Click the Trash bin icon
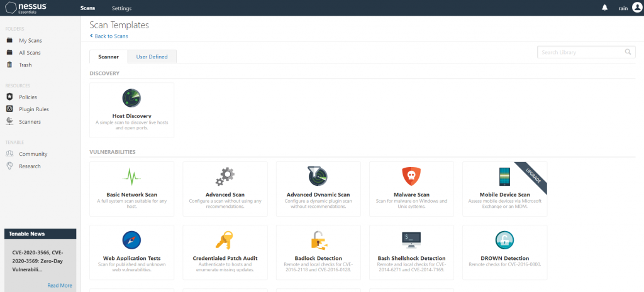This screenshot has width=644, height=292. coord(9,65)
